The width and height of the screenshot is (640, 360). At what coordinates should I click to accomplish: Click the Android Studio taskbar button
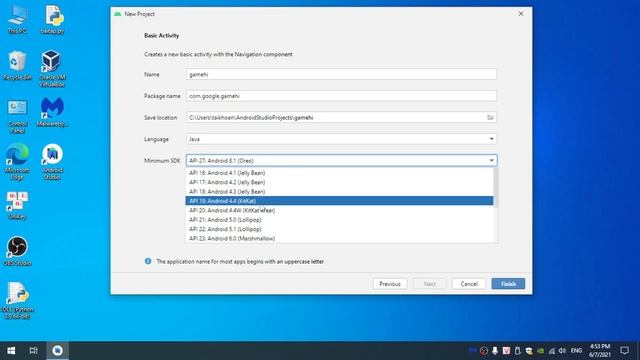coord(57,351)
